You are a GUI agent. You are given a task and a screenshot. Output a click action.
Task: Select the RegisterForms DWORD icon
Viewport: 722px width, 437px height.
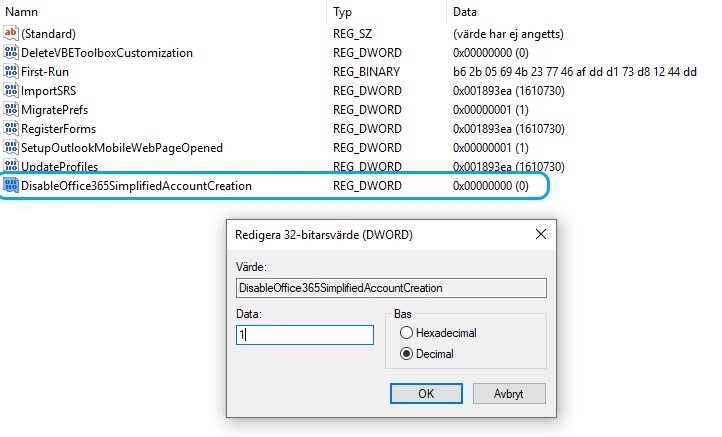(x=11, y=128)
